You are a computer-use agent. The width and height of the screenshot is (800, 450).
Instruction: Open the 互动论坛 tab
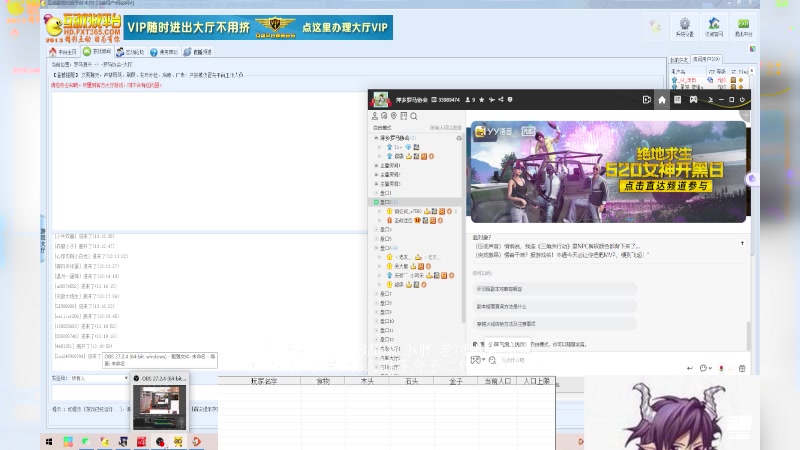130,52
